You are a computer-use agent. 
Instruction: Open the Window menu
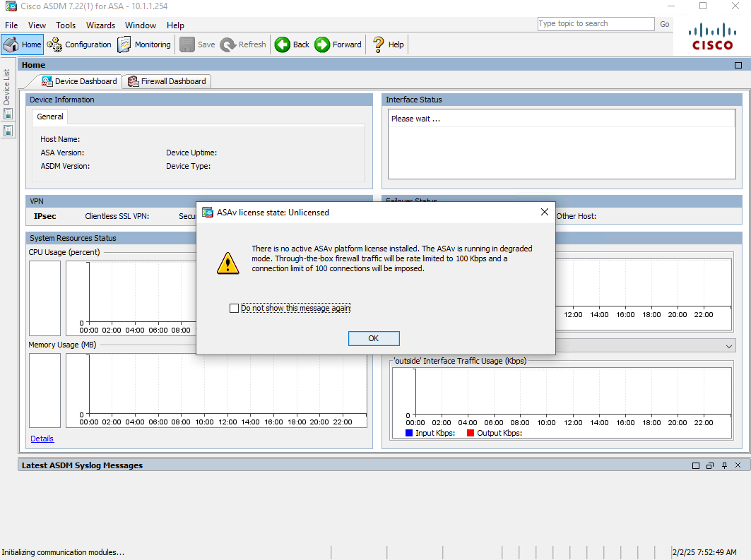coord(141,25)
